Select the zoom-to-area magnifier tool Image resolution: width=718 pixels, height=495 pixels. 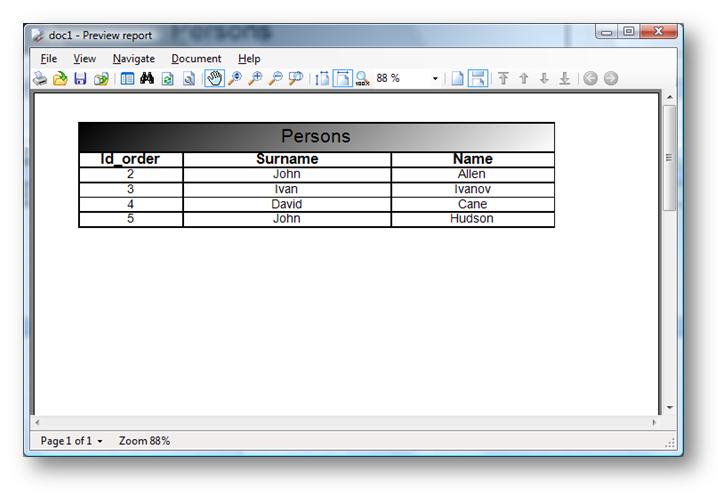(x=296, y=78)
